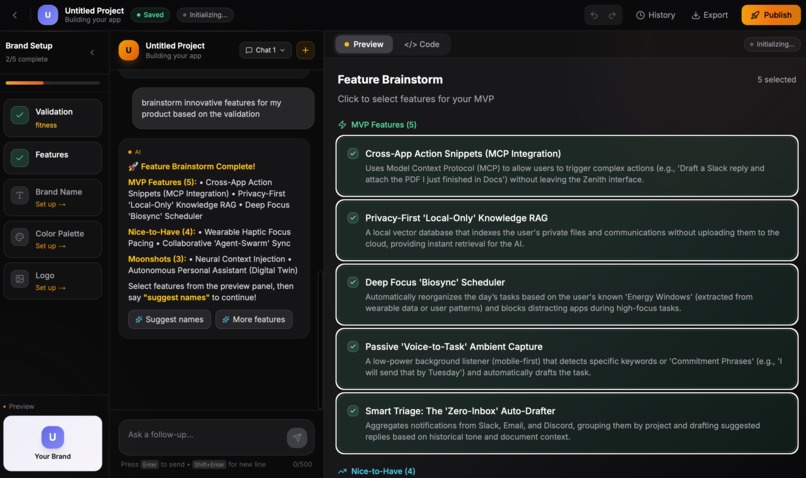Click the rocket icon in chat message
The width and height of the screenshot is (806, 478).
click(133, 167)
